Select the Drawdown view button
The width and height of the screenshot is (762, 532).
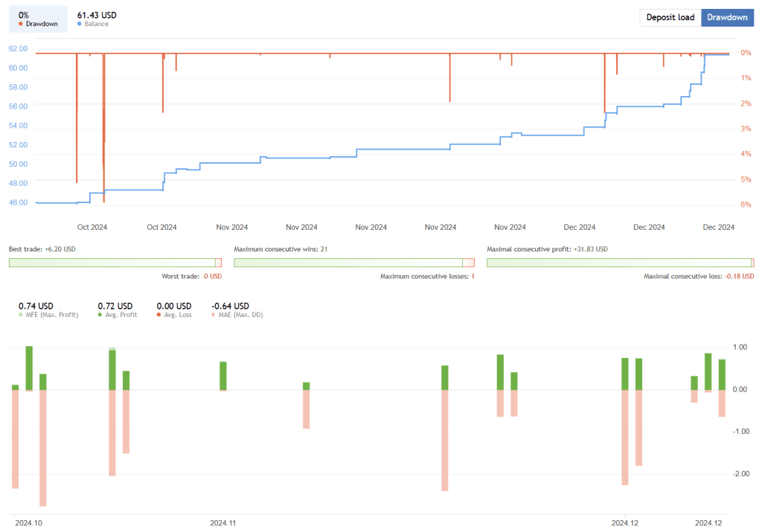point(727,17)
